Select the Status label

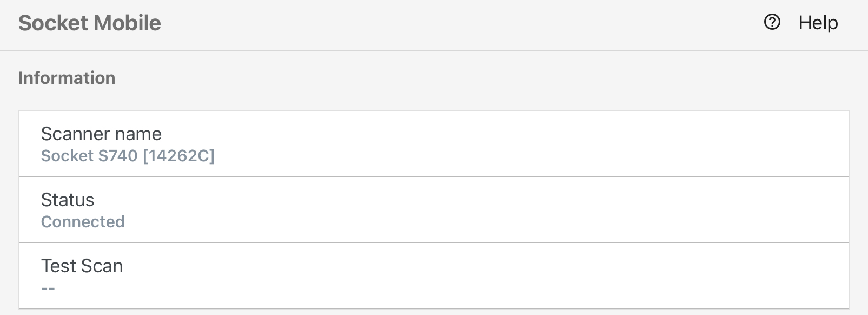pos(68,200)
